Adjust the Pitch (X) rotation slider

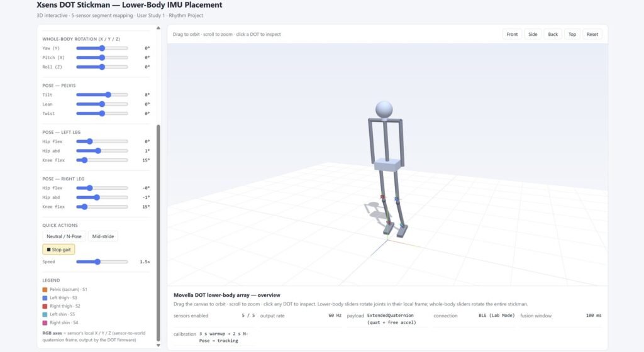coord(102,57)
